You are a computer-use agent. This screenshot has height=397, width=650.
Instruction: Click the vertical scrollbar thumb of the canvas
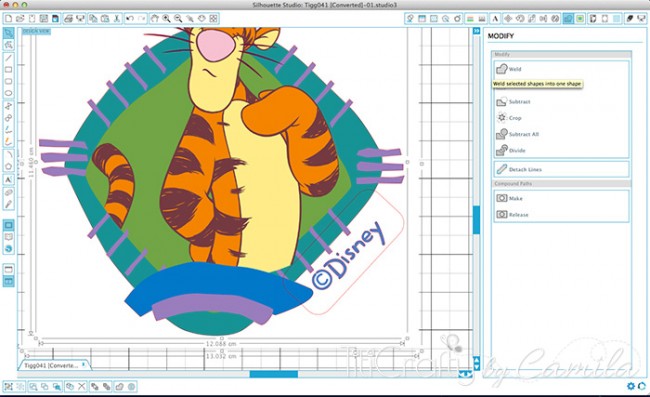(x=476, y=219)
